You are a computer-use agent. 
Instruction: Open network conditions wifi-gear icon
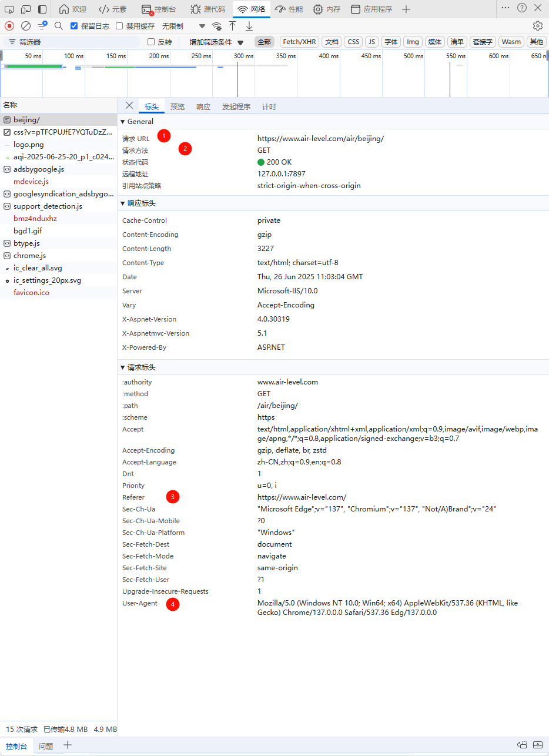217,26
